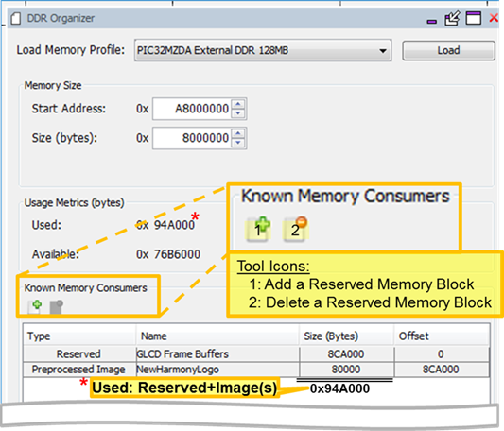Viewport: 504px width, 431px height.
Task: Decrease the Size (bytes) spinner value
Action: [238, 143]
